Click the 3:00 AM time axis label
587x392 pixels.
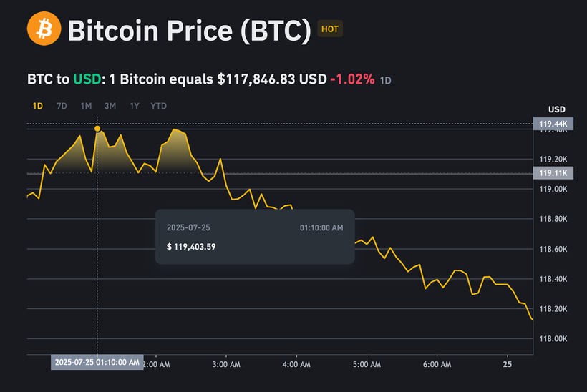[x=226, y=364]
